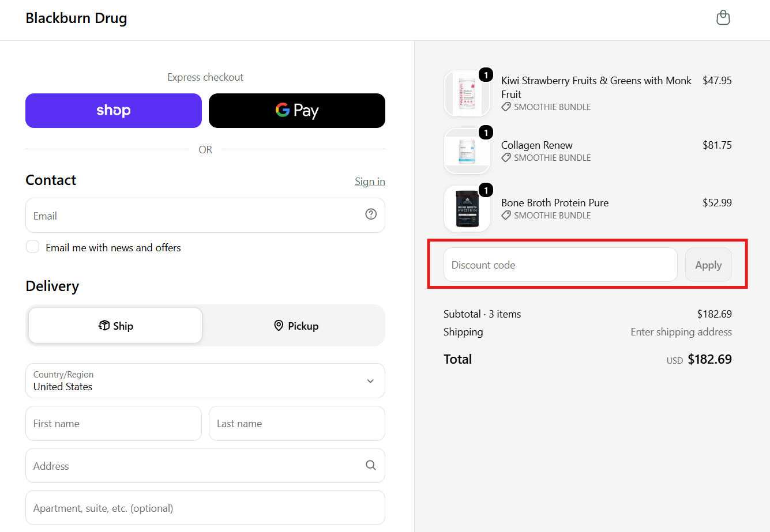Screen dimensions: 770x532
Task: Enable Email me with news and offers
Action: 32,247
